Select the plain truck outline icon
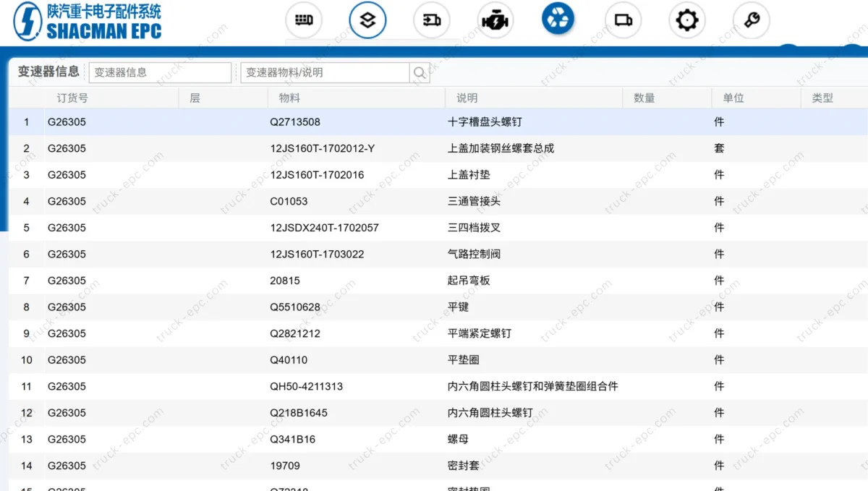Image resolution: width=868 pixels, height=491 pixels. (x=623, y=20)
